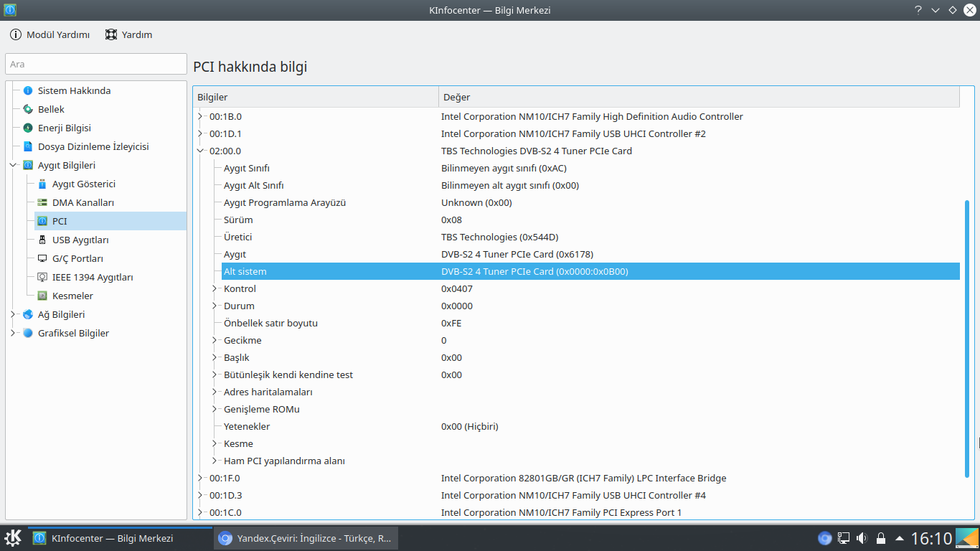Image resolution: width=980 pixels, height=551 pixels.
Task: Click the Enerji Bilgisi icon
Action: pos(28,128)
